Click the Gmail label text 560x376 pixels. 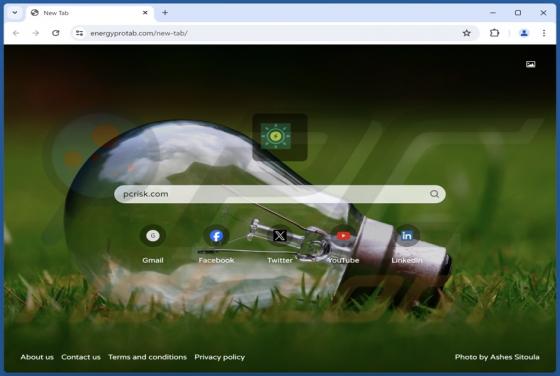click(153, 260)
